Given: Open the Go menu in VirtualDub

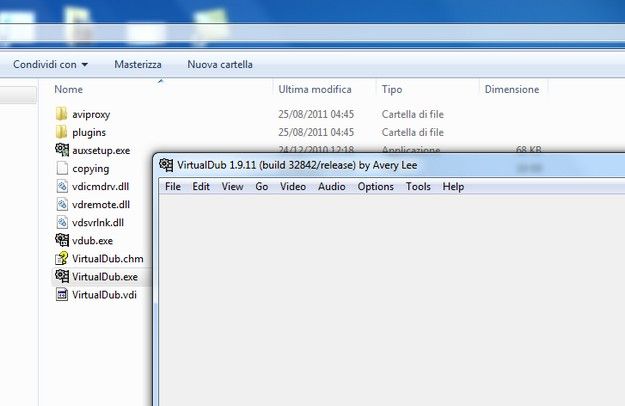Looking at the screenshot, I should tap(261, 186).
